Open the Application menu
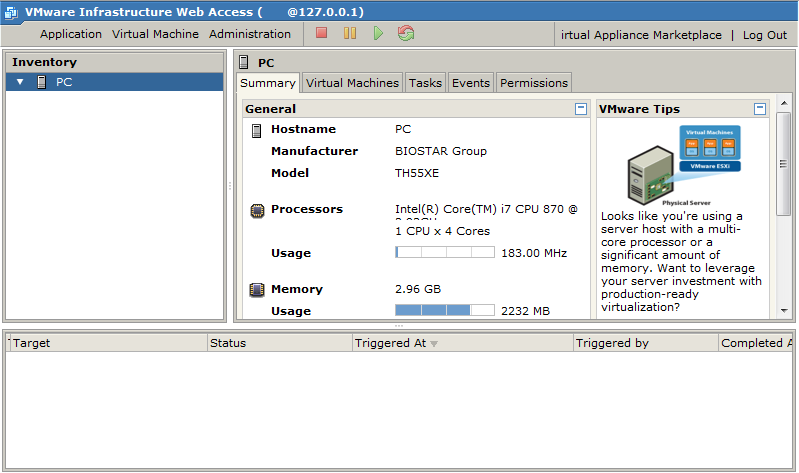This screenshot has width=799, height=473. (x=71, y=34)
